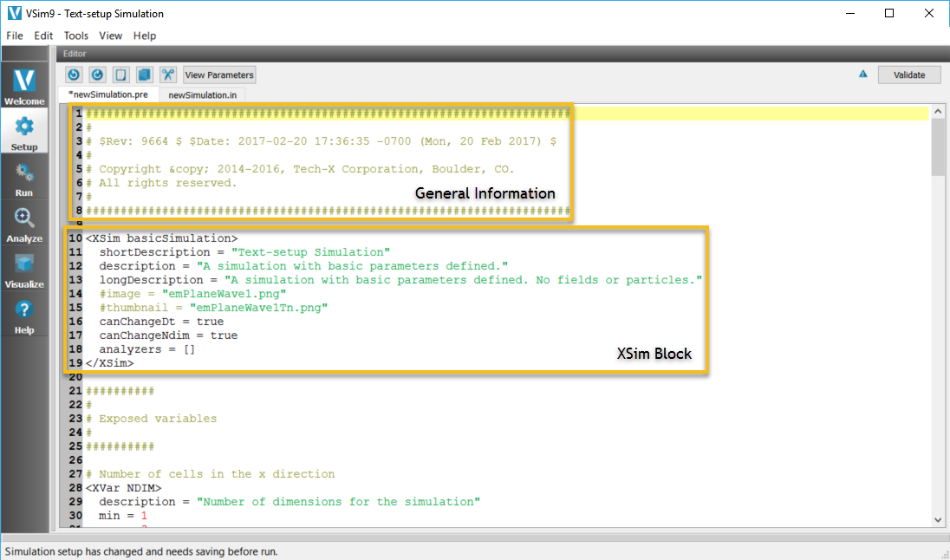Image resolution: width=950 pixels, height=560 pixels.
Task: Click the VSim9 logo in title bar
Action: pos(14,13)
